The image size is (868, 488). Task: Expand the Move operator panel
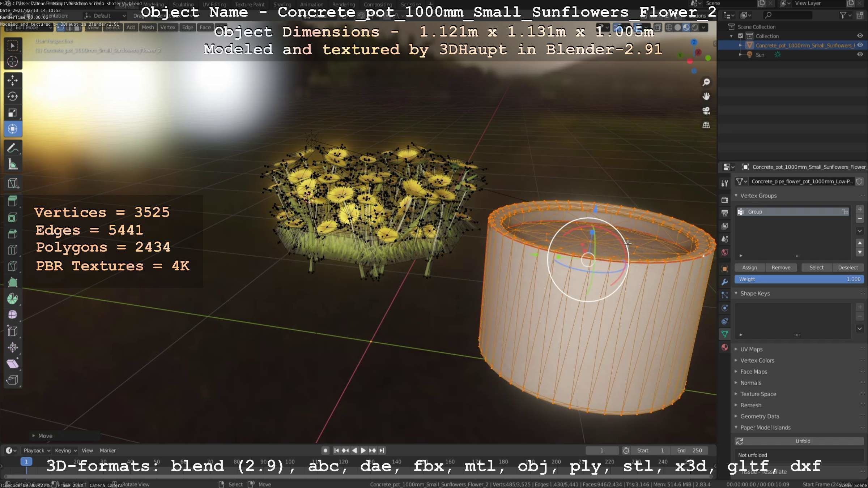click(34, 436)
